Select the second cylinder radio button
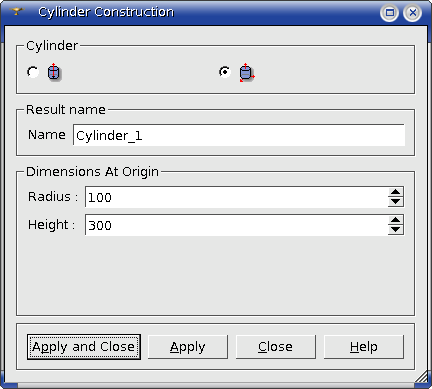This screenshot has width=432, height=389. tap(225, 72)
